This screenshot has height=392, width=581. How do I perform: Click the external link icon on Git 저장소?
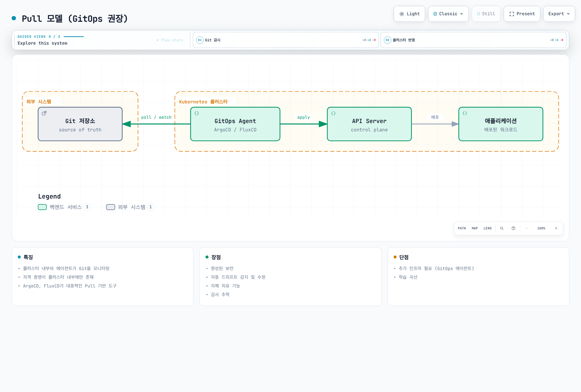[x=44, y=113]
